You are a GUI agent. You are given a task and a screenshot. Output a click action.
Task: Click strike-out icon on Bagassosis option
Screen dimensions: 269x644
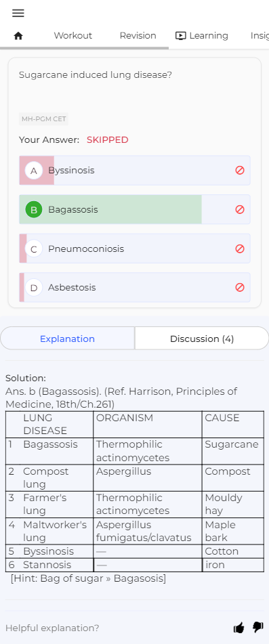[x=240, y=209]
